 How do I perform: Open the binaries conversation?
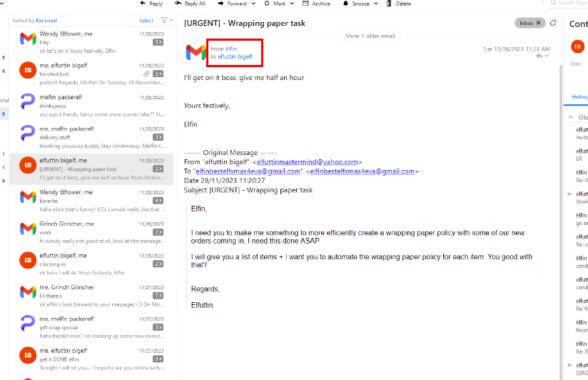91,201
